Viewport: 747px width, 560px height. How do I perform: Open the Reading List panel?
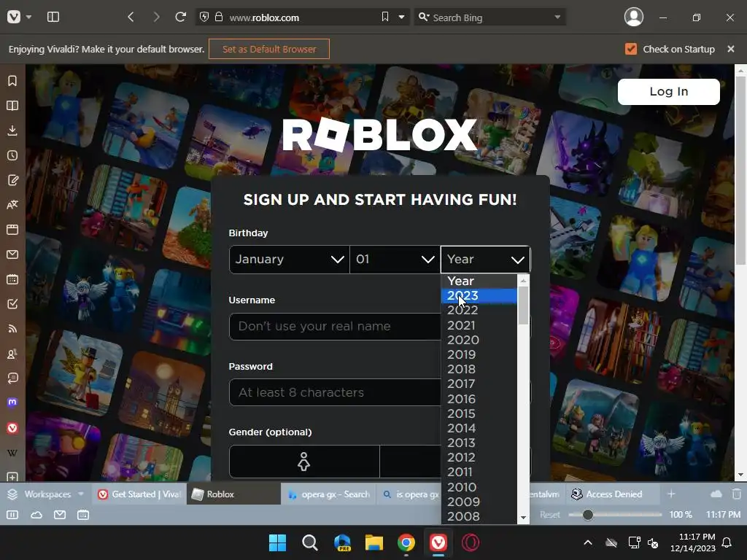(12, 106)
